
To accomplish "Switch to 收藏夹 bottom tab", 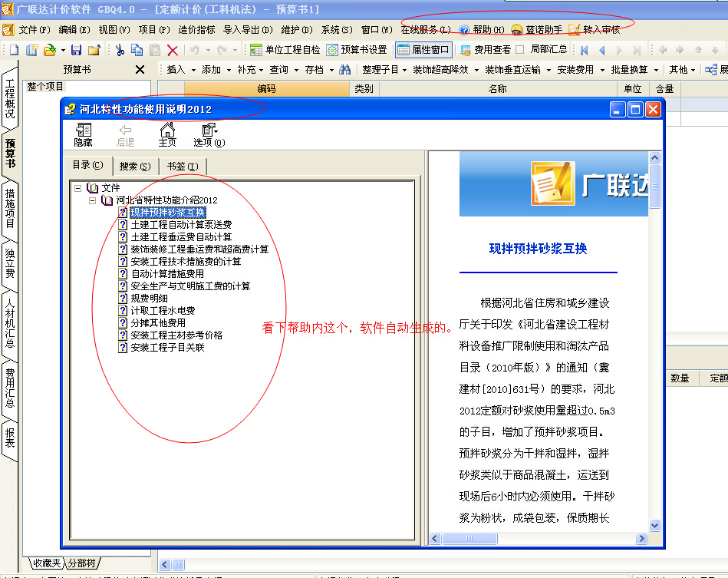I will tap(47, 563).
